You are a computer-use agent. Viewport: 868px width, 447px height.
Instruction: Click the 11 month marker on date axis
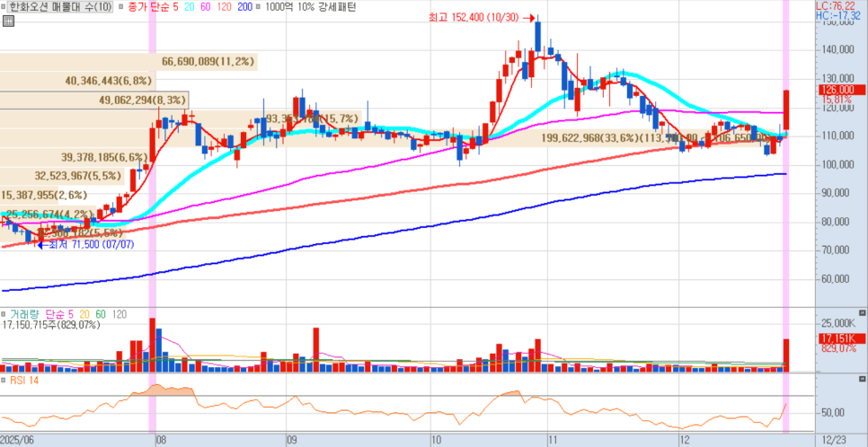(554, 441)
